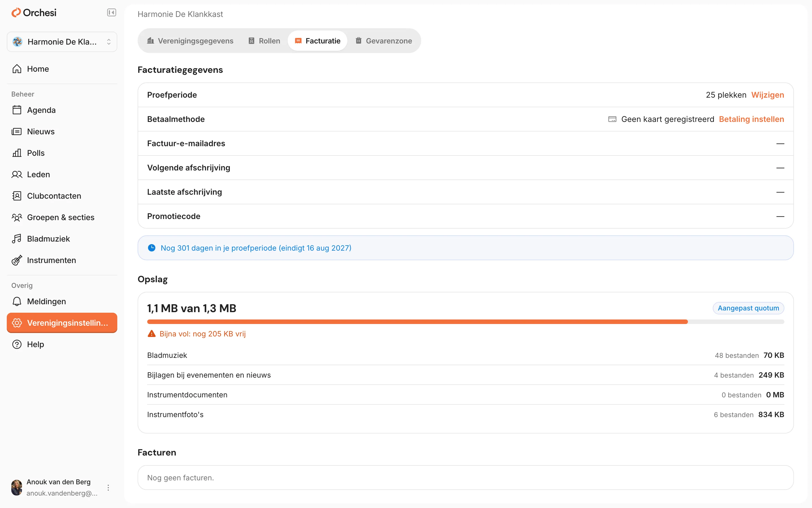Open Help via its question-mark icon

coord(17,344)
